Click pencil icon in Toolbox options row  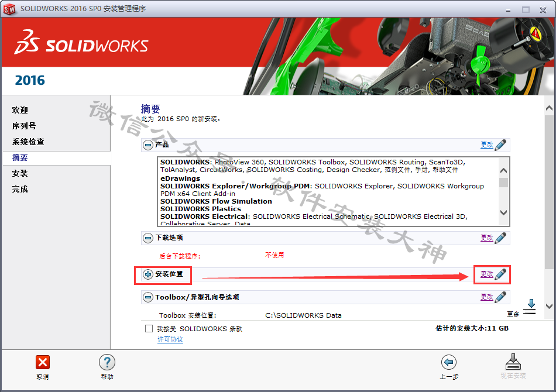(x=500, y=297)
